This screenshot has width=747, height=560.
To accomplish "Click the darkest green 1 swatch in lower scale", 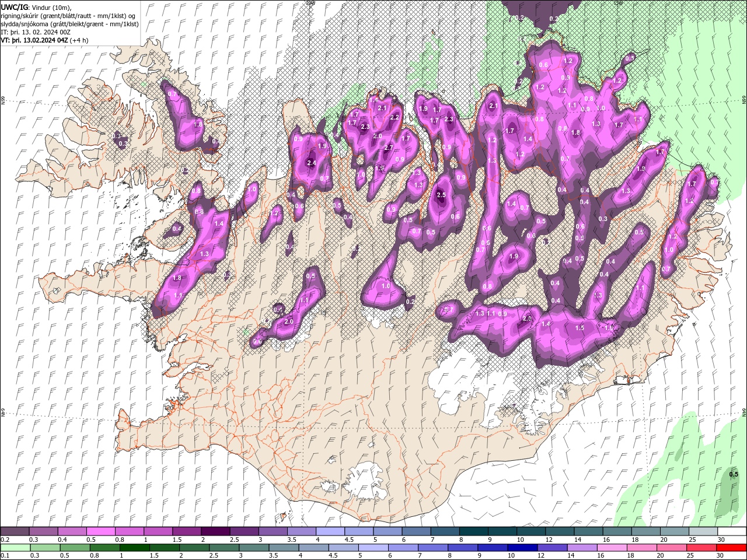I will click(x=134, y=548).
